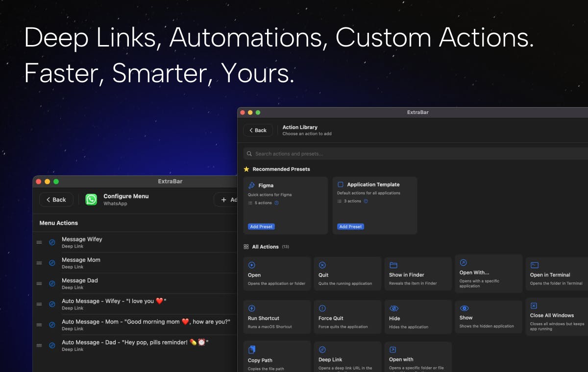Click the search actions and presets field
Image resolution: width=588 pixels, height=372 pixels.
click(x=416, y=154)
